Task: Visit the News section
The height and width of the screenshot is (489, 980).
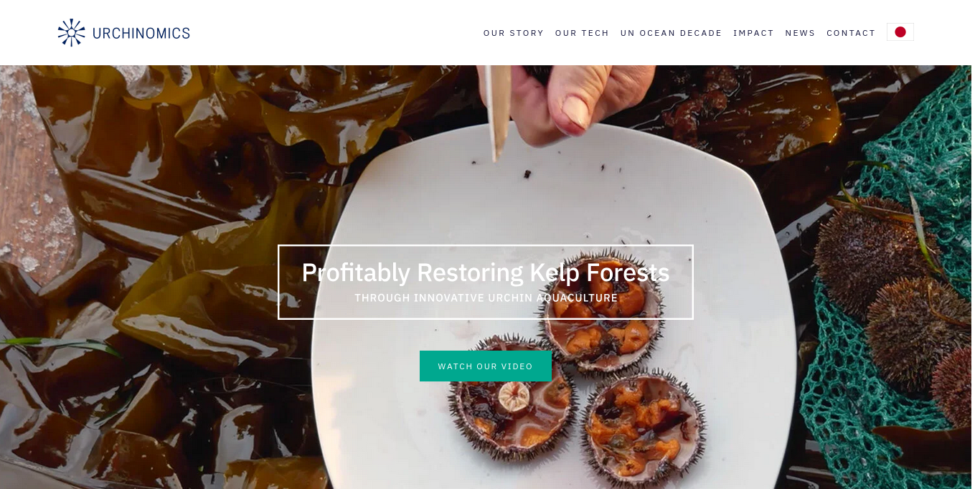Action: (x=800, y=33)
